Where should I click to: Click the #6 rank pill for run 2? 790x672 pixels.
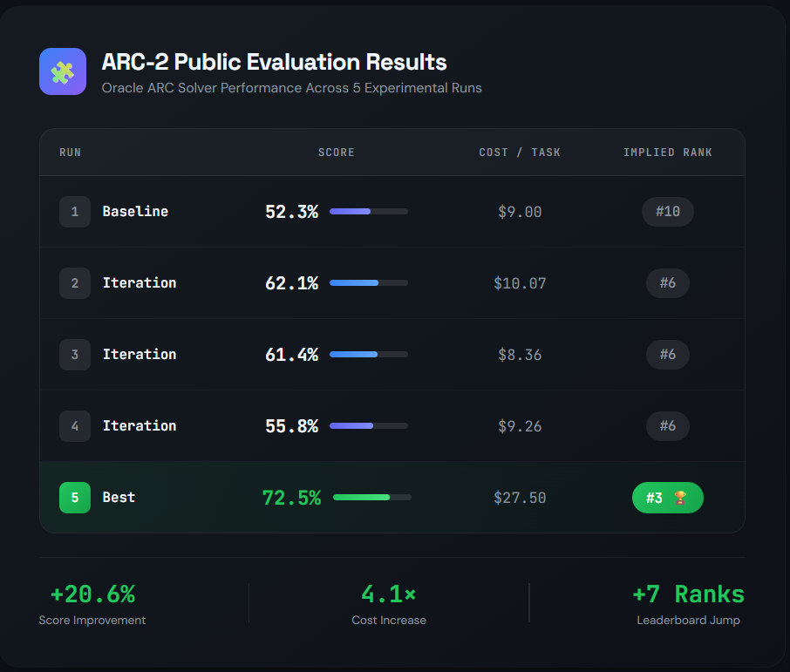[x=668, y=283]
